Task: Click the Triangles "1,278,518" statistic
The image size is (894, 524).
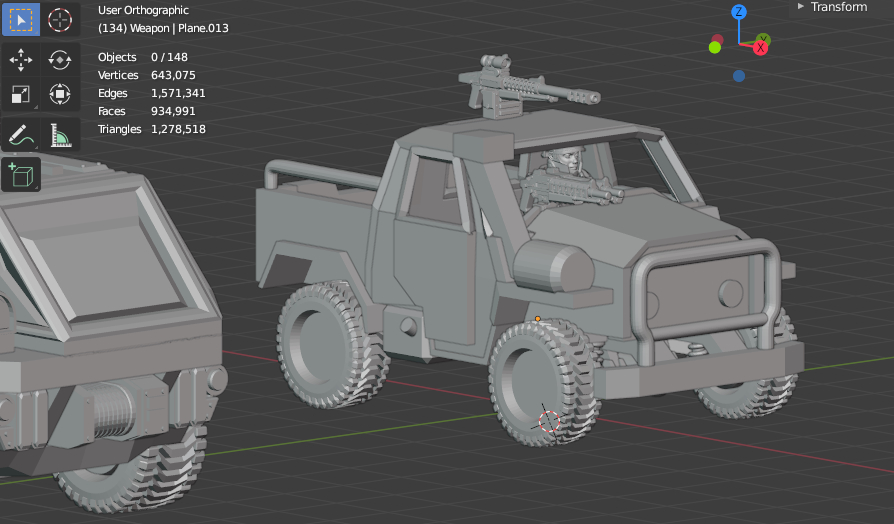Action: coord(178,129)
